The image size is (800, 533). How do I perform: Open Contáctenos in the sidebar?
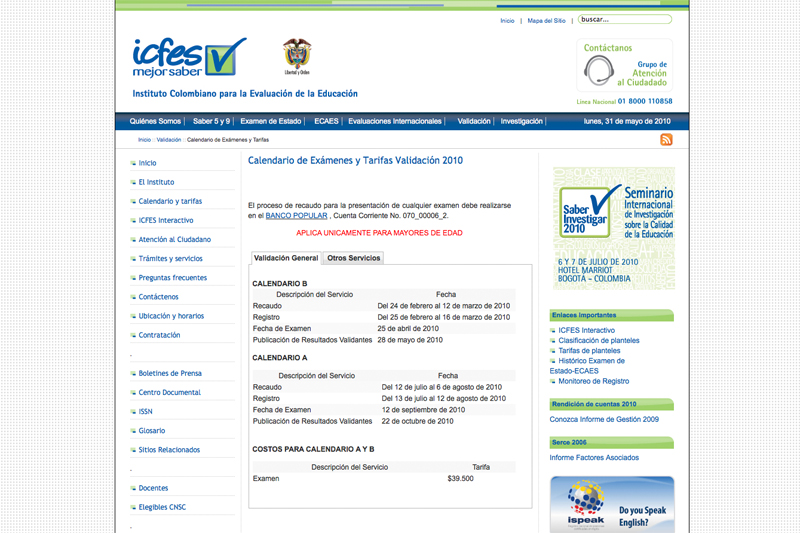[x=159, y=297]
